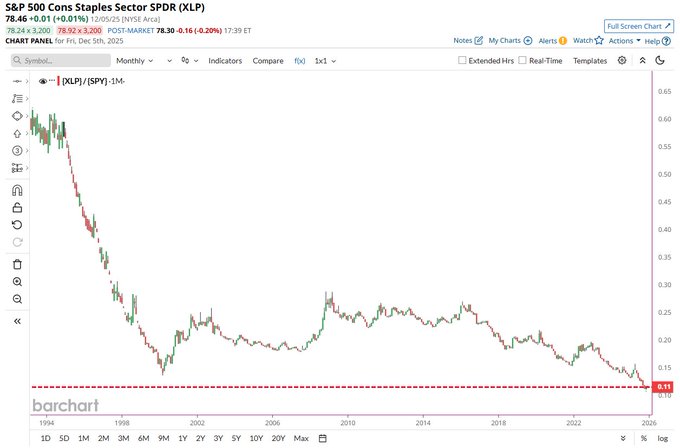Select the shapes drawing tool
Image resolution: width=680 pixels, height=448 pixels.
tap(17, 116)
